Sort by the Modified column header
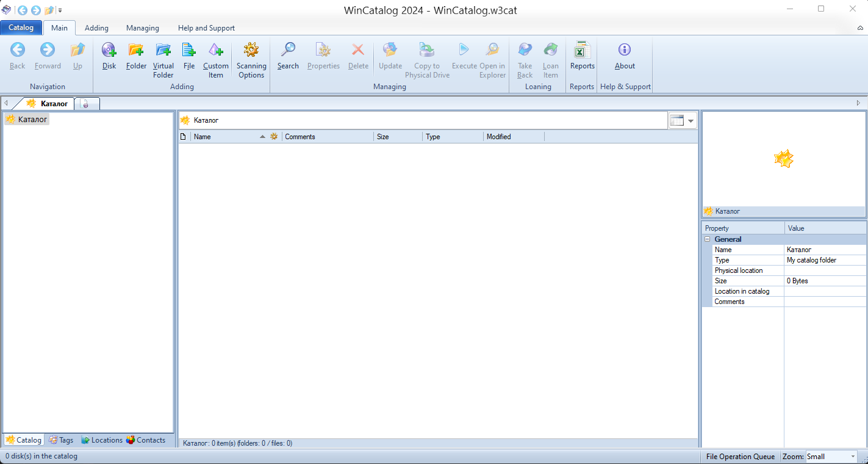The height and width of the screenshot is (464, 868). 514,137
